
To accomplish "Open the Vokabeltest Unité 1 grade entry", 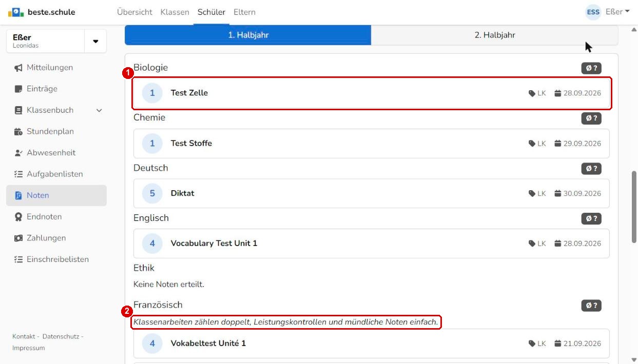I will click(x=372, y=343).
